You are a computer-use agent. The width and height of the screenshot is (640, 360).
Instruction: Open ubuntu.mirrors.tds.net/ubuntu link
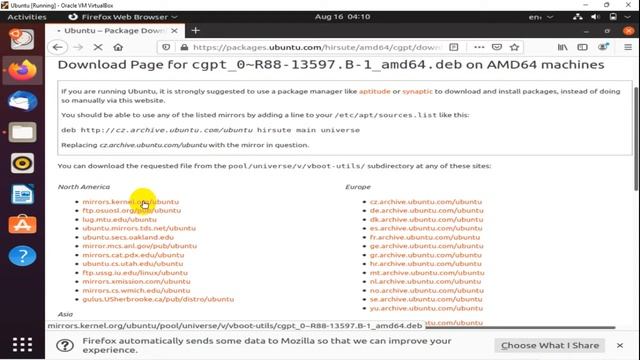tap(139, 228)
